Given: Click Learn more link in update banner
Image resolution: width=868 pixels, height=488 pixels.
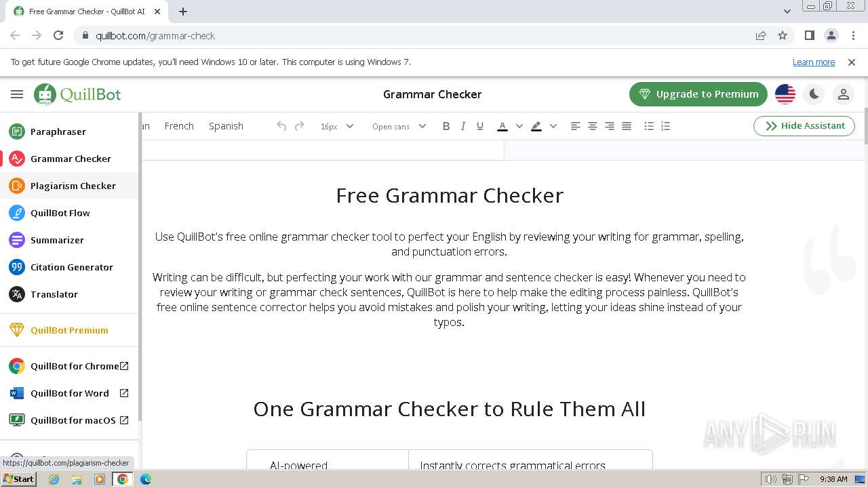Looking at the screenshot, I should pyautogui.click(x=814, y=62).
